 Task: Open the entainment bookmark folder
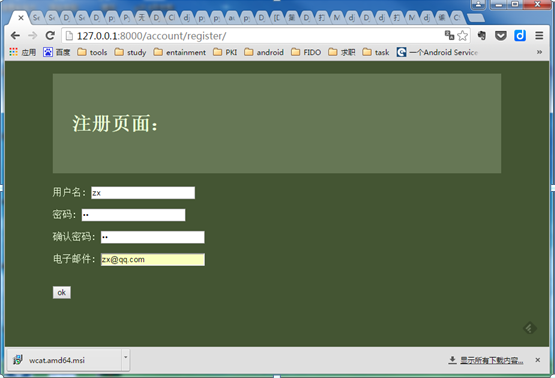point(180,52)
